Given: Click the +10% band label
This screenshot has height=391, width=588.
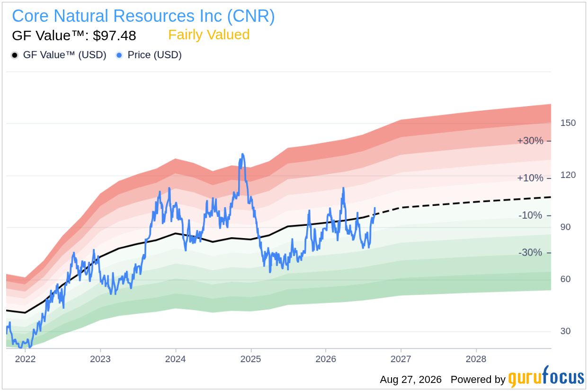Looking at the screenshot, I should [x=530, y=178].
